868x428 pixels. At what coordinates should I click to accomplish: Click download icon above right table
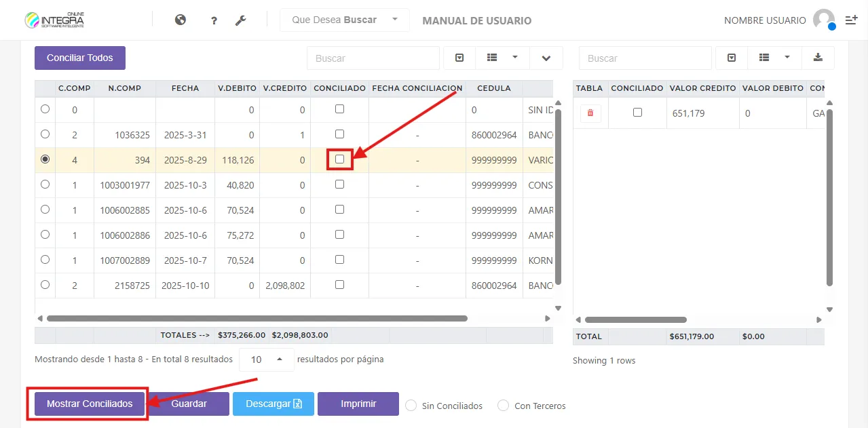(x=818, y=58)
